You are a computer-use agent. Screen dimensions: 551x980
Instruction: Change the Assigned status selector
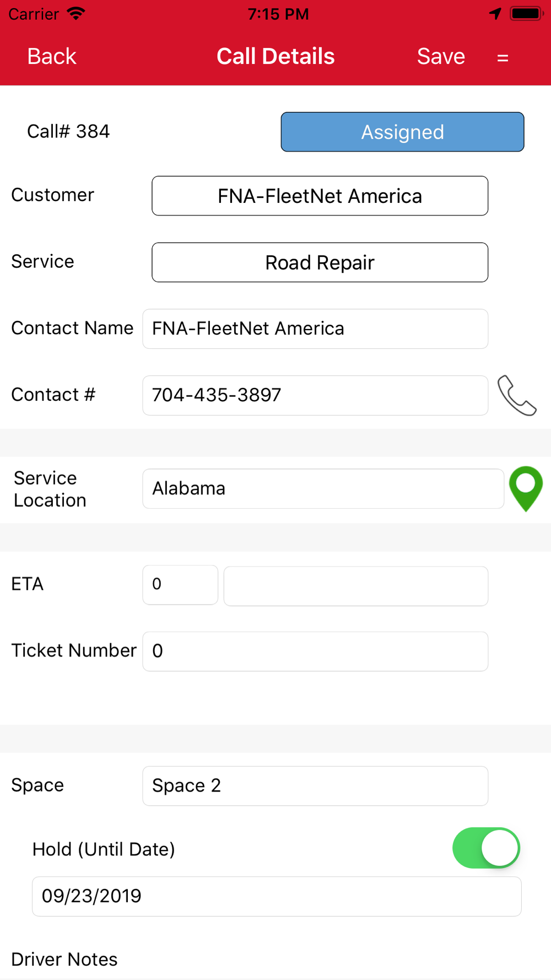(x=403, y=132)
